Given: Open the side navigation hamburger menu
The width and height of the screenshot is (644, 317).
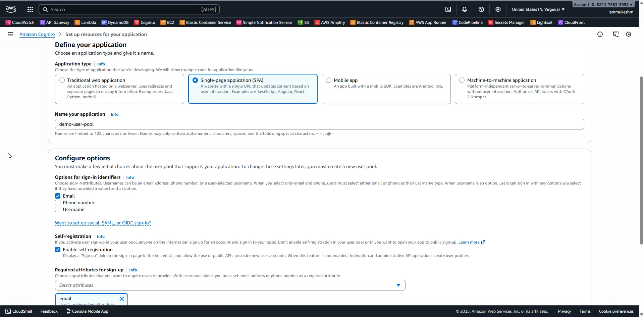Looking at the screenshot, I should pos(10,34).
